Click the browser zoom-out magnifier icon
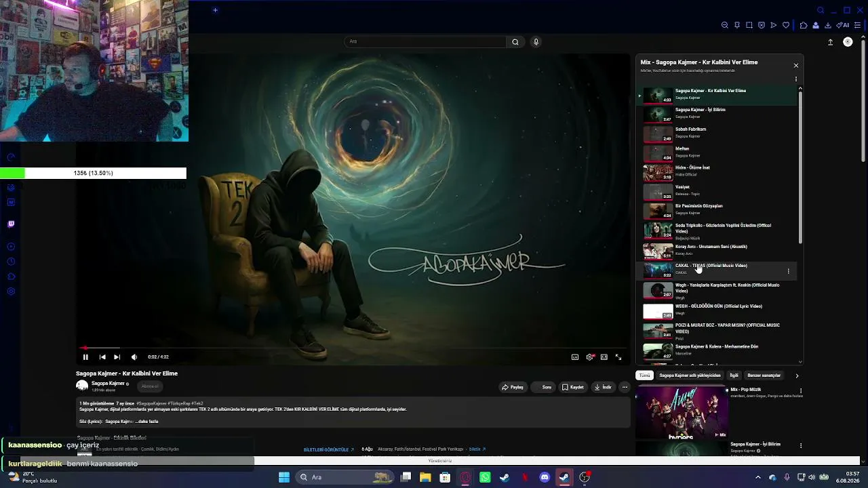Screen dimensions: 868x488 (x=725, y=25)
